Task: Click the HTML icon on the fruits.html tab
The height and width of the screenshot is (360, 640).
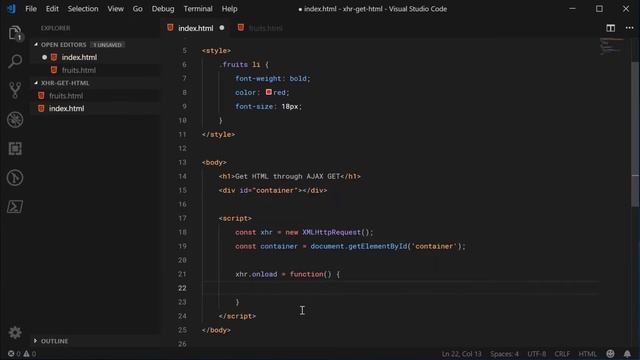Action: [241, 28]
